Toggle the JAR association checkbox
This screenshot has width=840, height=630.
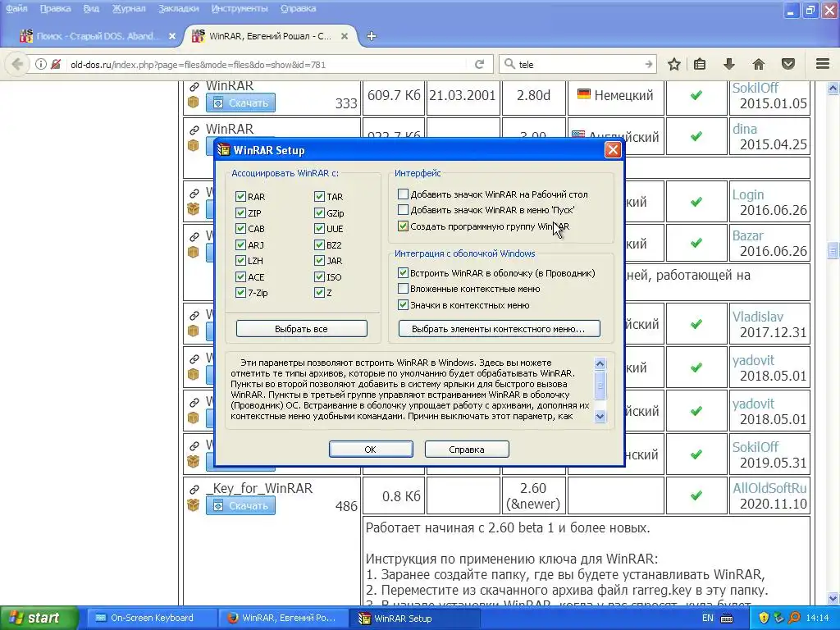coord(319,261)
